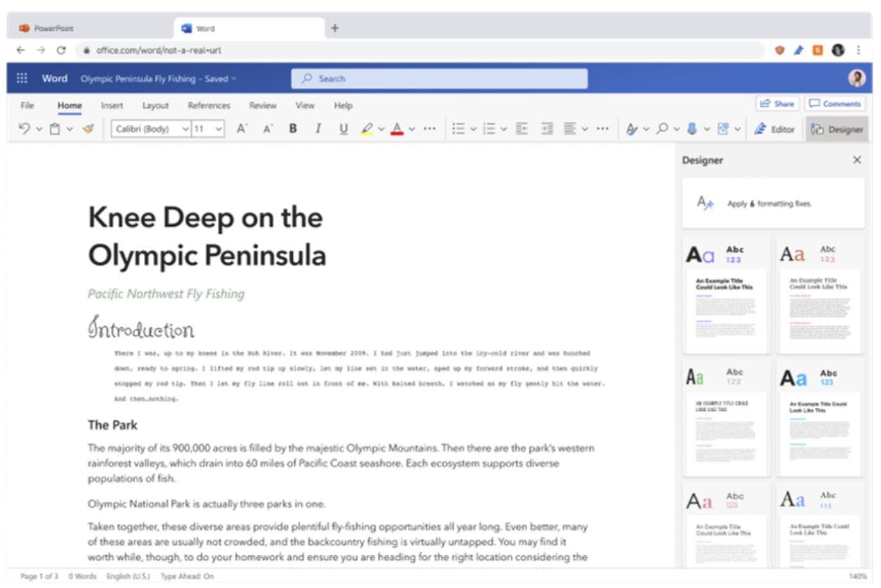Open a new browser tab

tap(335, 28)
